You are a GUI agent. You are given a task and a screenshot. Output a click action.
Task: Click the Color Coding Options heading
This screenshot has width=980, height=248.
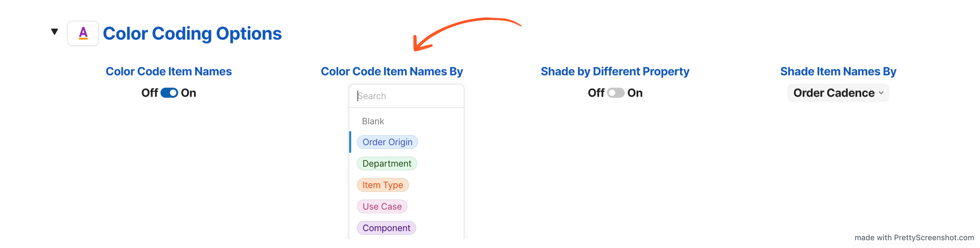[x=192, y=33]
